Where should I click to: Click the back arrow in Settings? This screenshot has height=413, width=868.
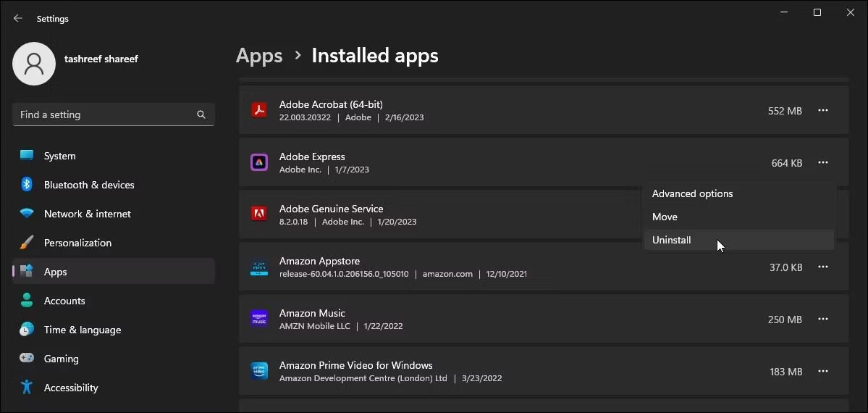[17, 18]
